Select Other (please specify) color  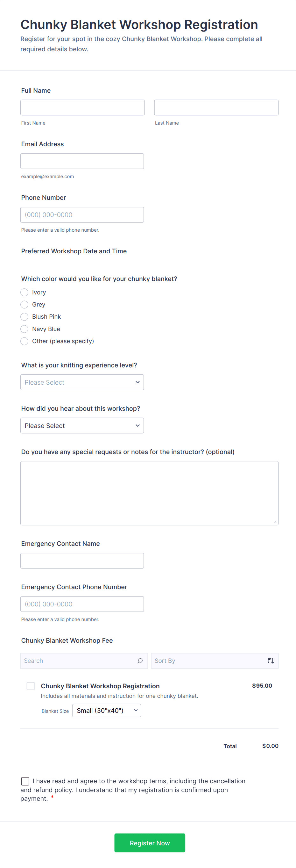pos(24,341)
